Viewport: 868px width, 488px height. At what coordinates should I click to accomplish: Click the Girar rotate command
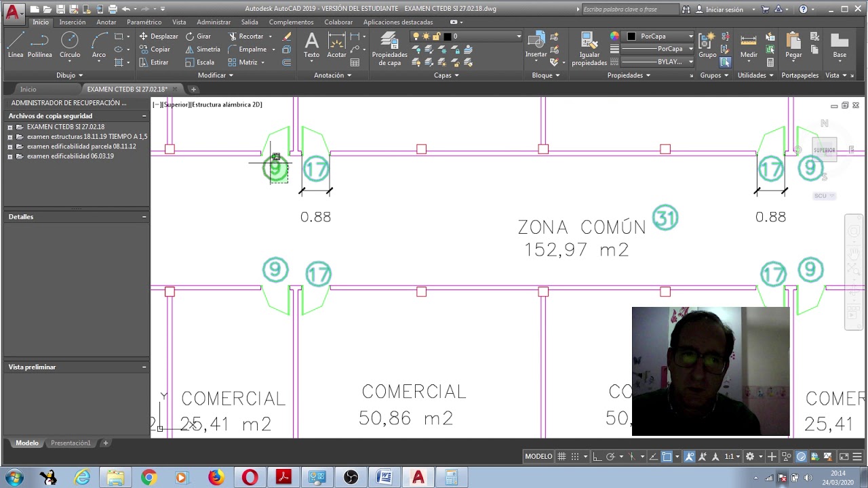click(198, 36)
